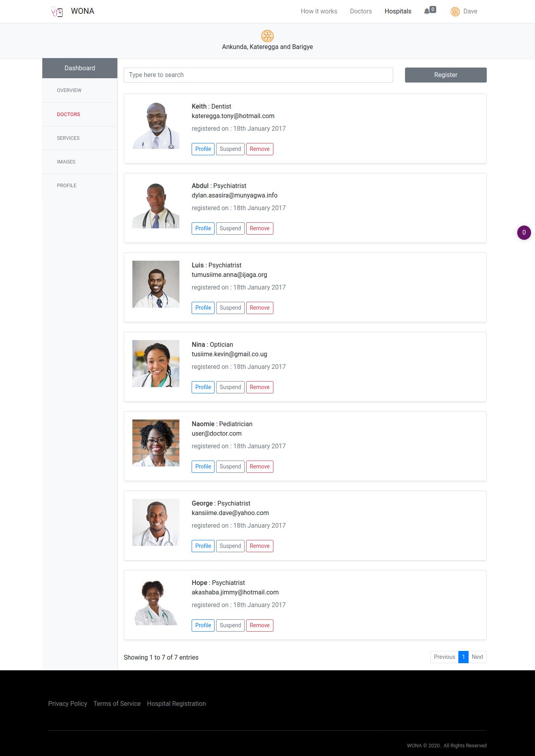Go to the Next page of entries
535x756 pixels.
477,657
